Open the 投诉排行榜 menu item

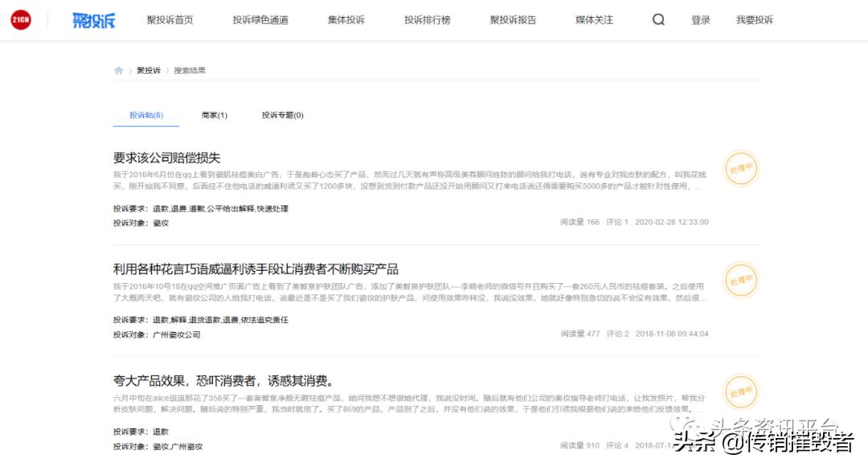(x=428, y=19)
